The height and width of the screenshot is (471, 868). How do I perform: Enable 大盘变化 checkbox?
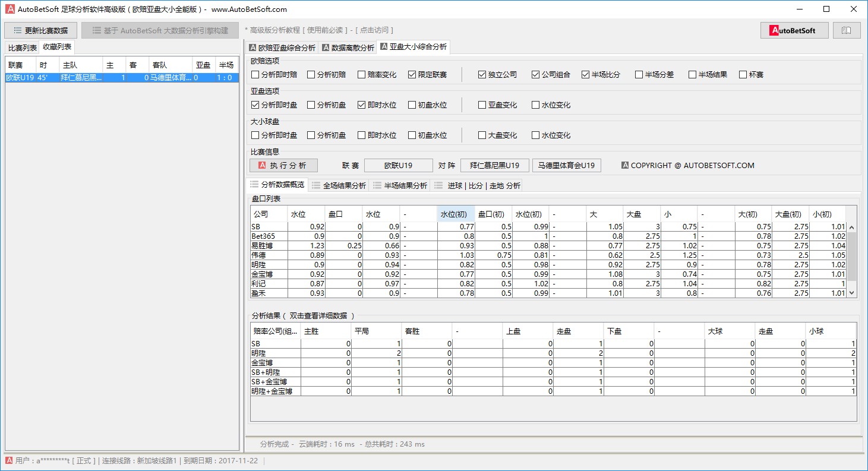point(497,135)
